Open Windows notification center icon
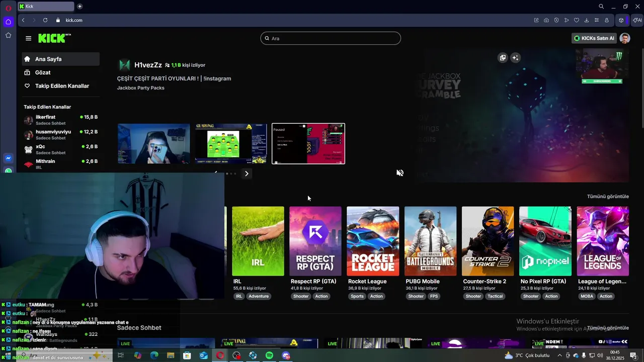 click(x=634, y=355)
